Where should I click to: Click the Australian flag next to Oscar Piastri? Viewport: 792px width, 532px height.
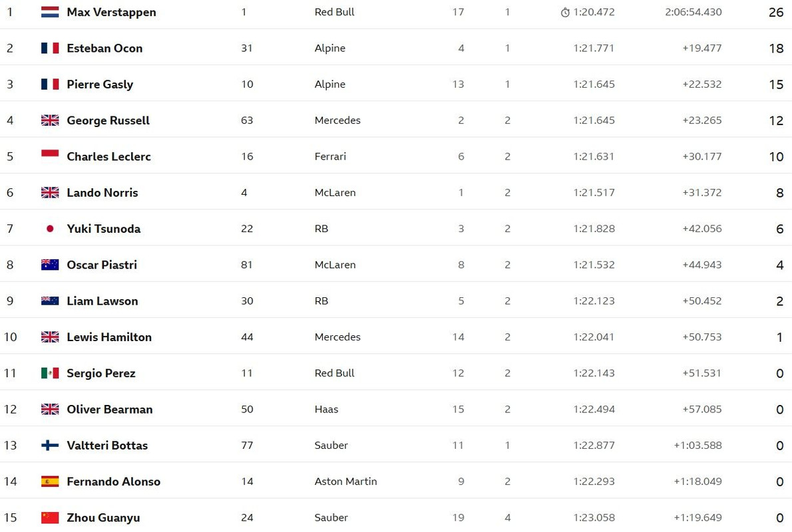point(50,265)
